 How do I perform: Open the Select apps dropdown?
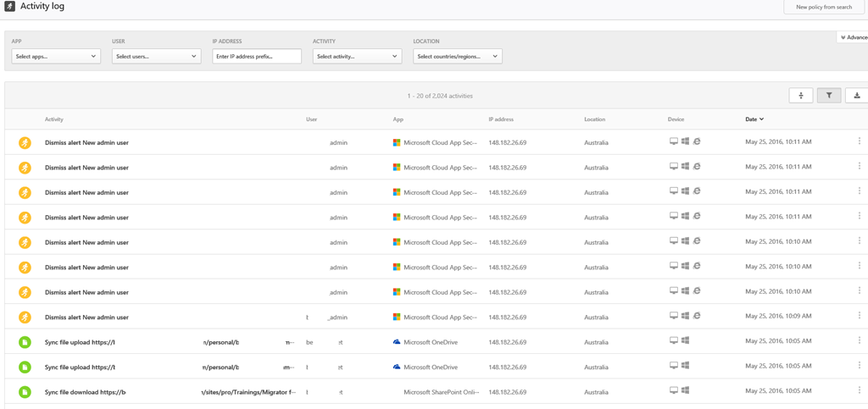point(56,57)
